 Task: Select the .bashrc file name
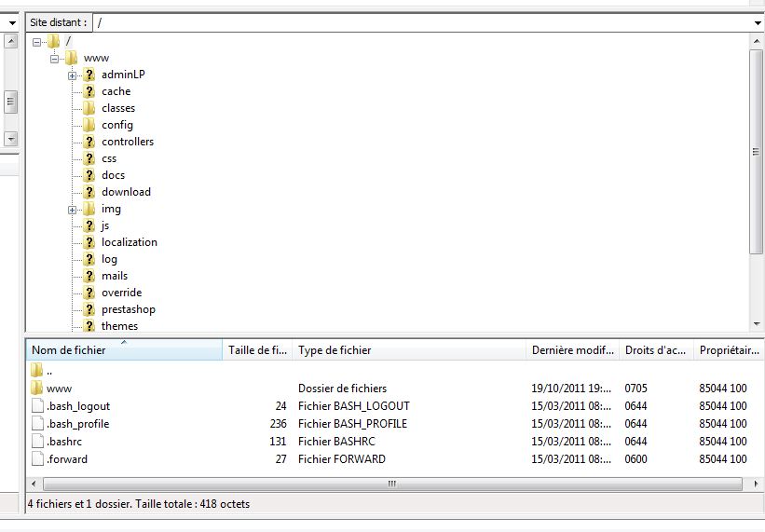click(x=64, y=442)
